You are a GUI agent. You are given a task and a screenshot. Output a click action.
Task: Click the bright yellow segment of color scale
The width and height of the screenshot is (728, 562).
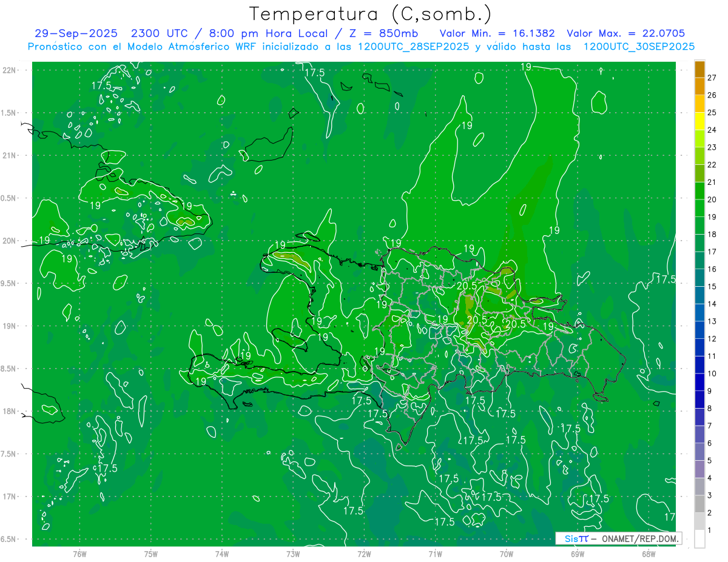click(699, 121)
